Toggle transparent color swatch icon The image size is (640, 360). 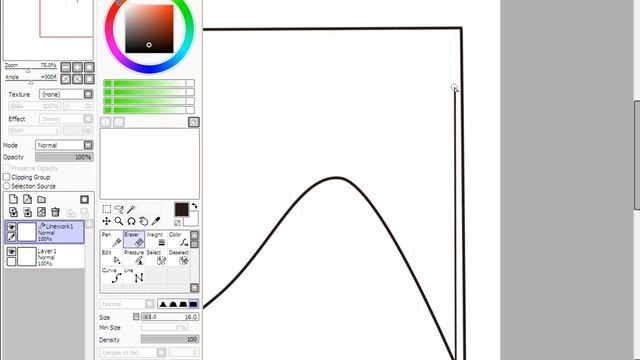(177, 223)
